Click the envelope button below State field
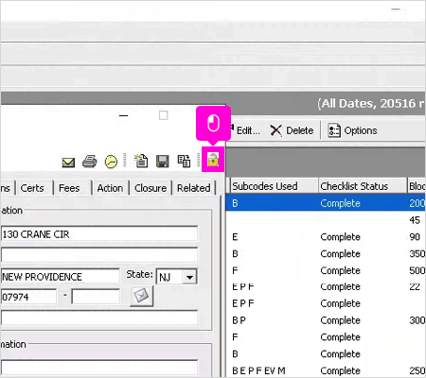The width and height of the screenshot is (426, 378). (x=142, y=296)
